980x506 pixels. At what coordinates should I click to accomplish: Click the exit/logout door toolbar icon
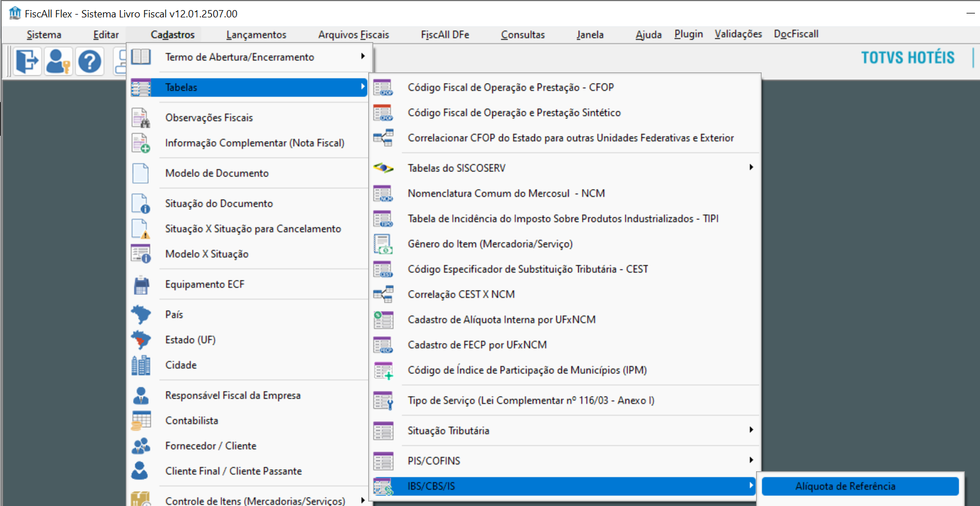(x=27, y=61)
